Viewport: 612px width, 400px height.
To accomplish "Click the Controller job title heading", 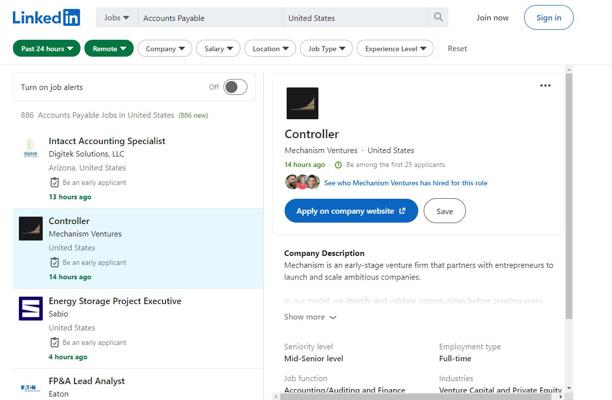I will pos(311,134).
